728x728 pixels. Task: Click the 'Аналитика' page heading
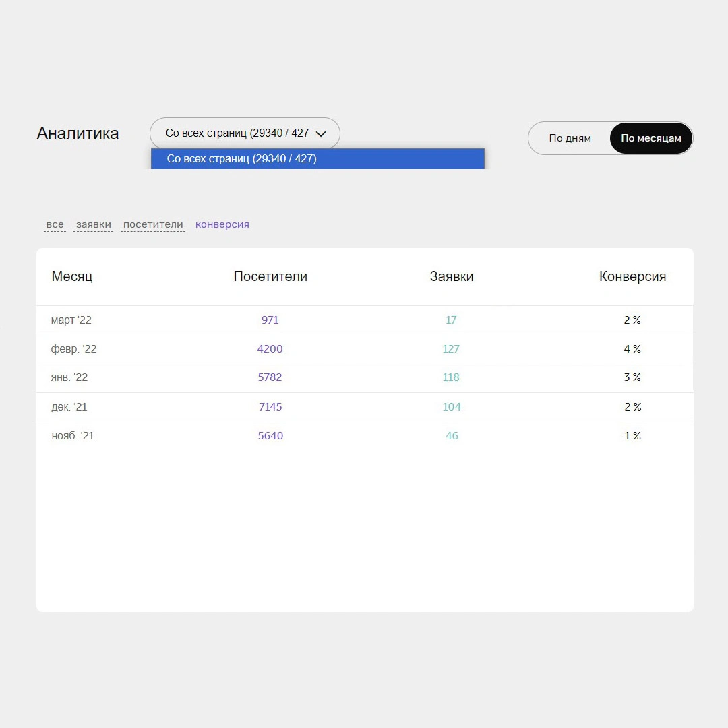[78, 133]
